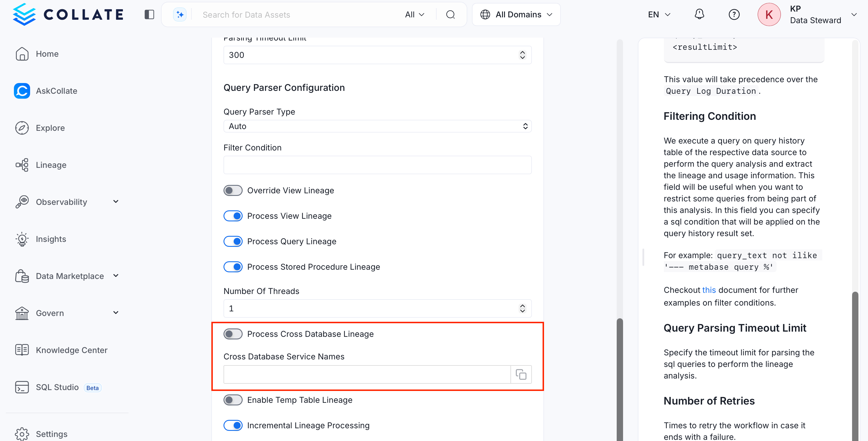This screenshot has height=441, width=868.
Task: Expand the Data Marketplace submenu chevron
Action: [x=116, y=275]
